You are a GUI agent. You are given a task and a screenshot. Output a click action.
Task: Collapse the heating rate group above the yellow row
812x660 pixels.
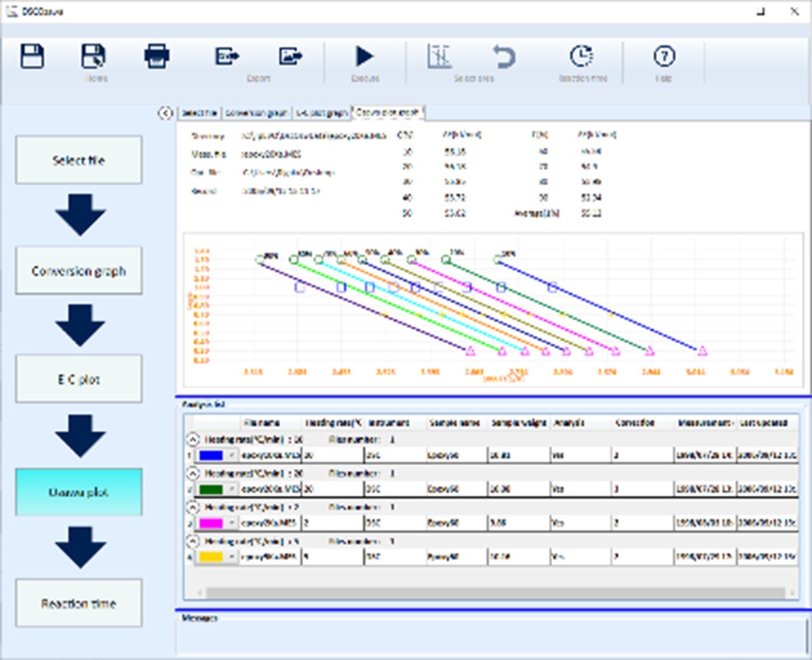pyautogui.click(x=193, y=541)
